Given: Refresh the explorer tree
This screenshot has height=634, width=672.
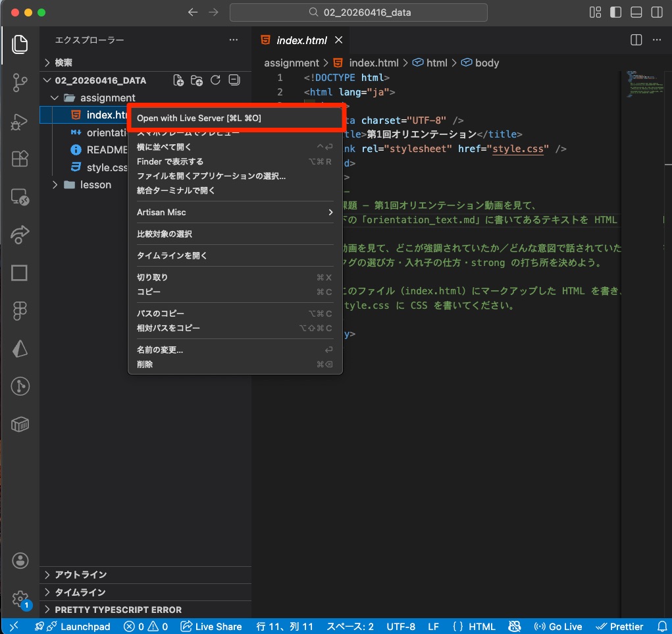Looking at the screenshot, I should [216, 80].
